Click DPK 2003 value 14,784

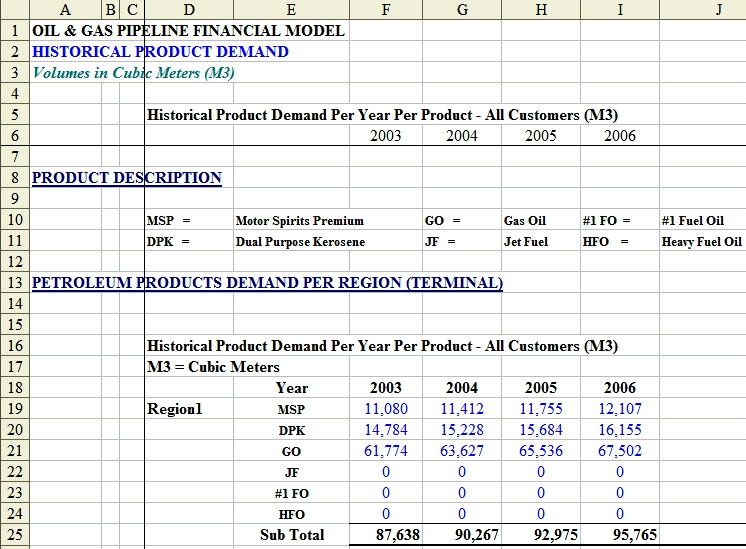click(386, 430)
